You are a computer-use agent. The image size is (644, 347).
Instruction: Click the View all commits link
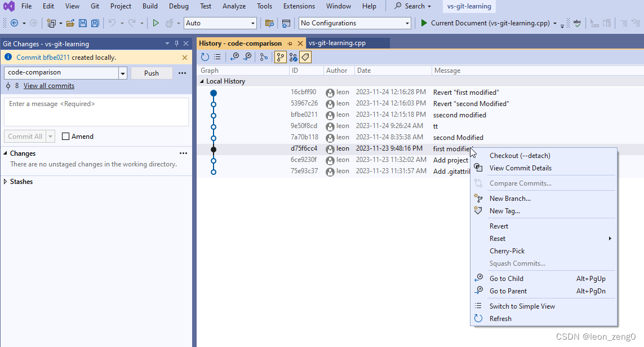(49, 86)
